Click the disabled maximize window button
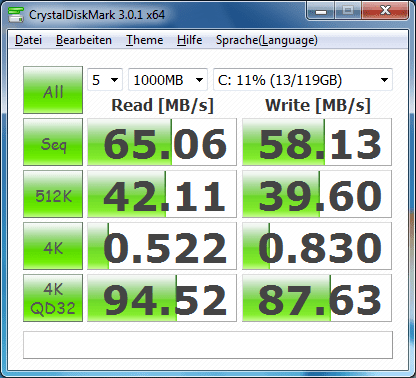 tap(348, 11)
